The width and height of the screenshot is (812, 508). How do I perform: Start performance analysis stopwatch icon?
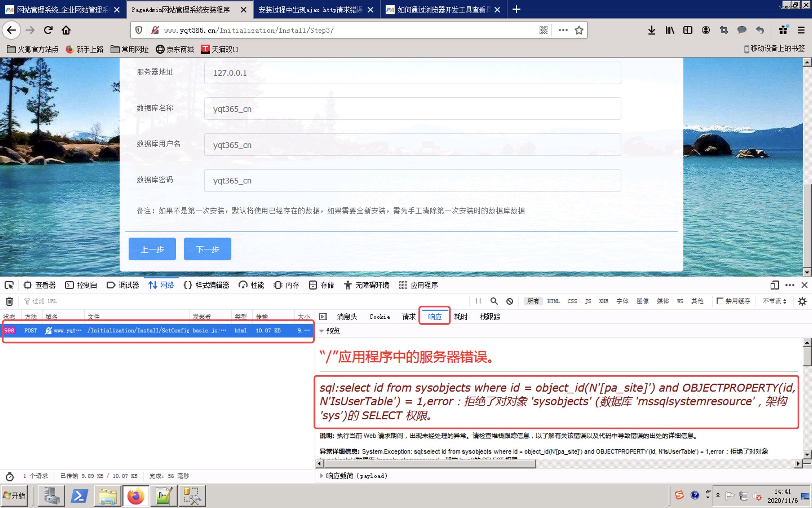(x=10, y=476)
